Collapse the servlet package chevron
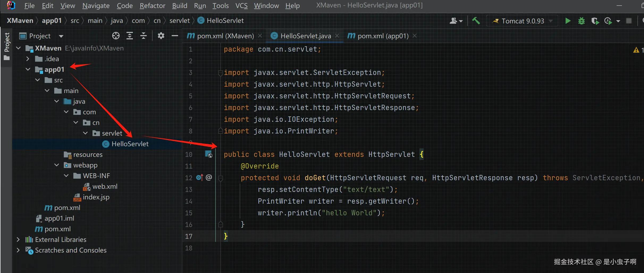 pos(85,133)
